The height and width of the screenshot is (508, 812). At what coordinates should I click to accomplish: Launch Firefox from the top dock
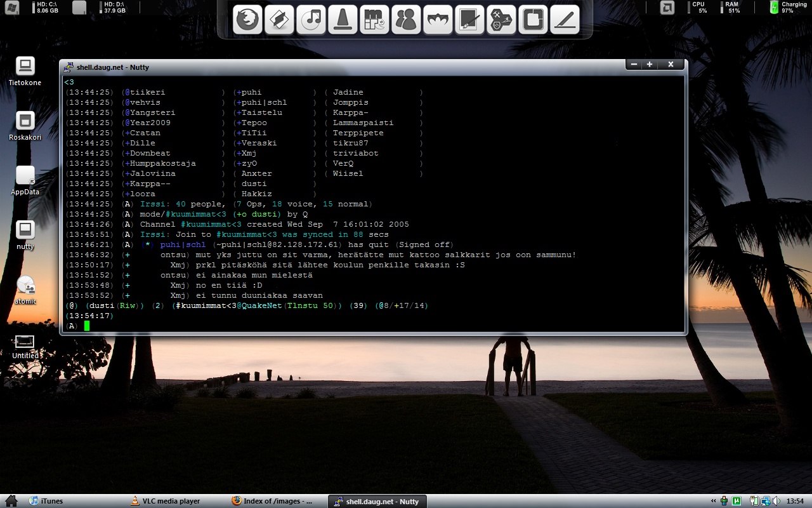[247, 20]
